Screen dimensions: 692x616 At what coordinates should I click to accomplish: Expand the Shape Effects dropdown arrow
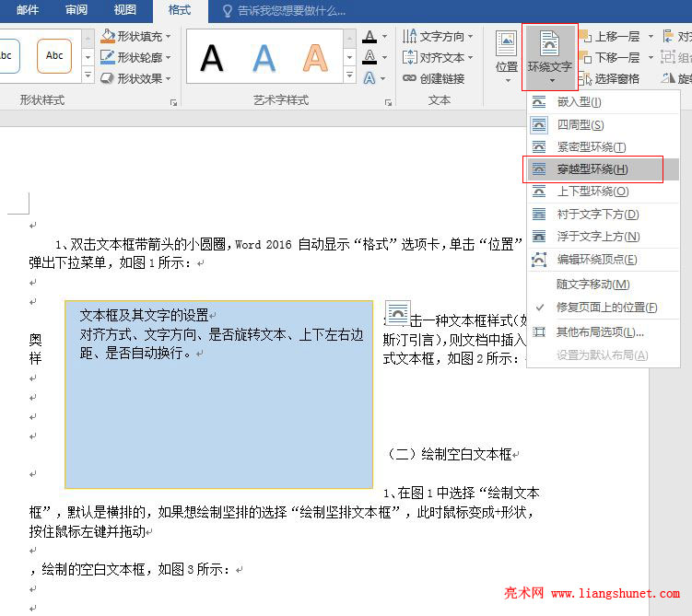tap(168, 79)
